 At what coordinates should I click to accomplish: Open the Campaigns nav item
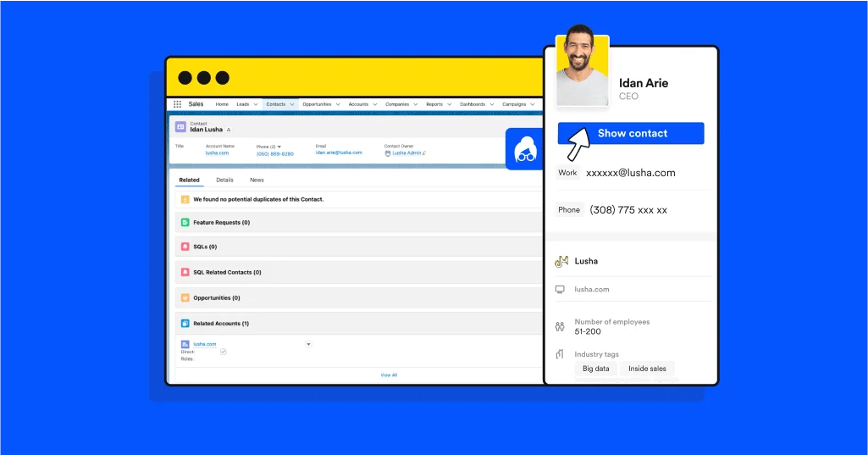[x=514, y=104]
